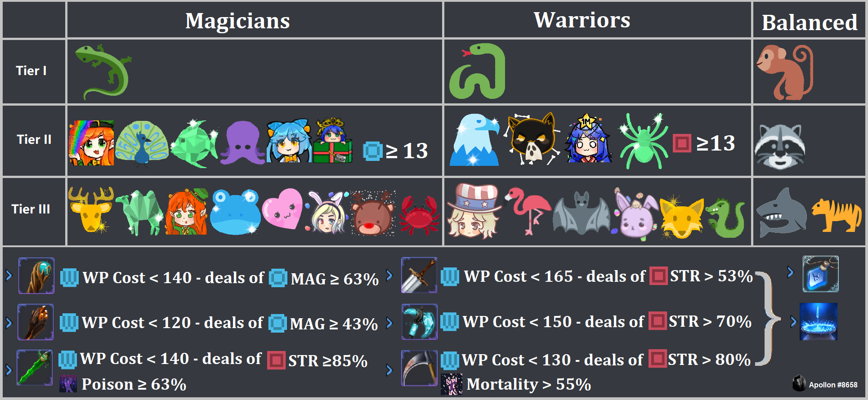The image size is (868, 400).
Task: Click the brown monkey in the Balanced column
Action: click(x=786, y=72)
